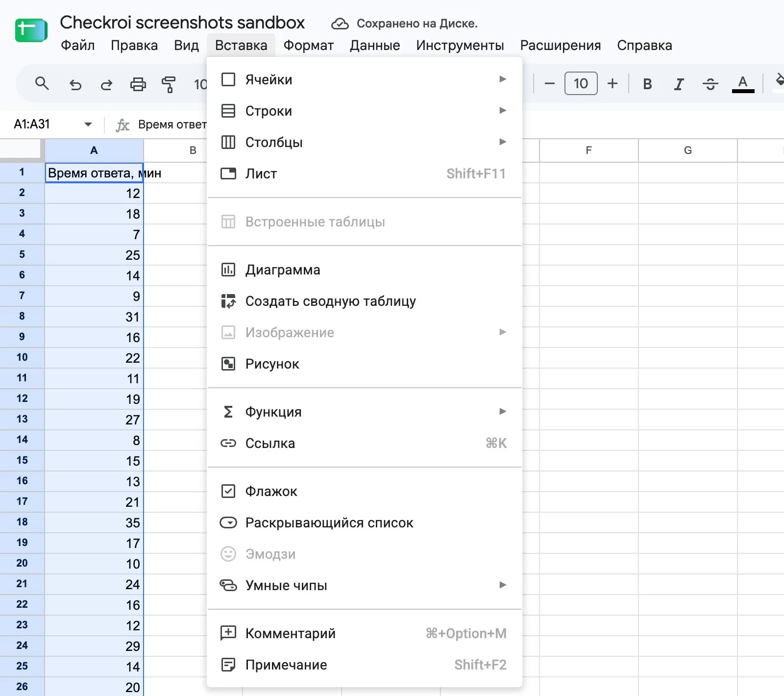This screenshot has height=696, width=784.
Task: Increase font size with plus button
Action: coord(612,84)
